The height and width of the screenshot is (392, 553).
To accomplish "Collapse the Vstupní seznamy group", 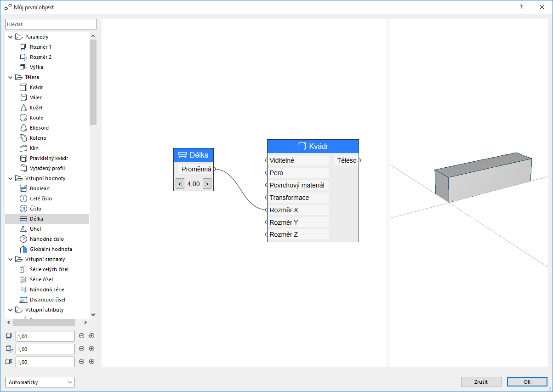I will (x=11, y=259).
